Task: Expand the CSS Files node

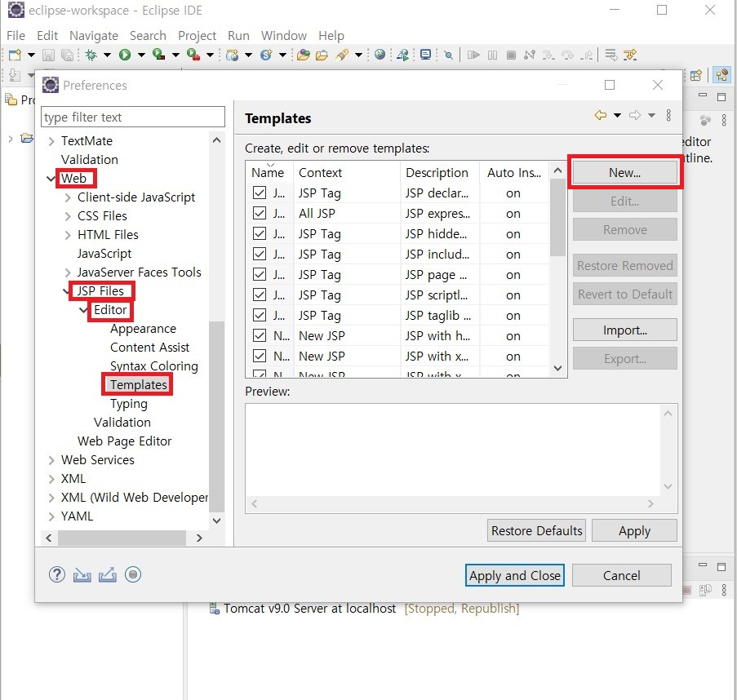Action: pyautogui.click(x=68, y=216)
